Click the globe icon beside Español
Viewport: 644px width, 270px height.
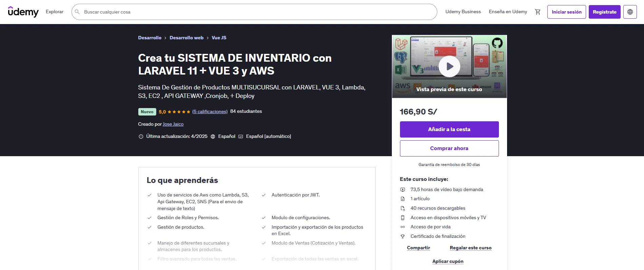click(x=213, y=137)
